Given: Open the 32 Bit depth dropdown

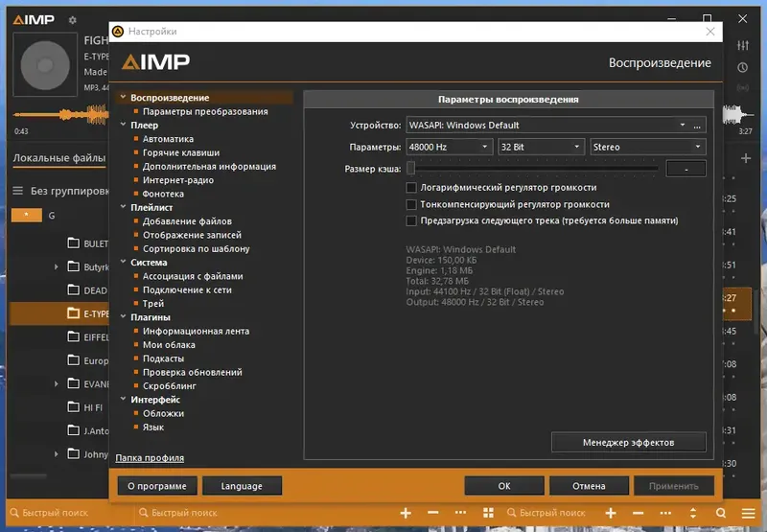Looking at the screenshot, I should [541, 148].
